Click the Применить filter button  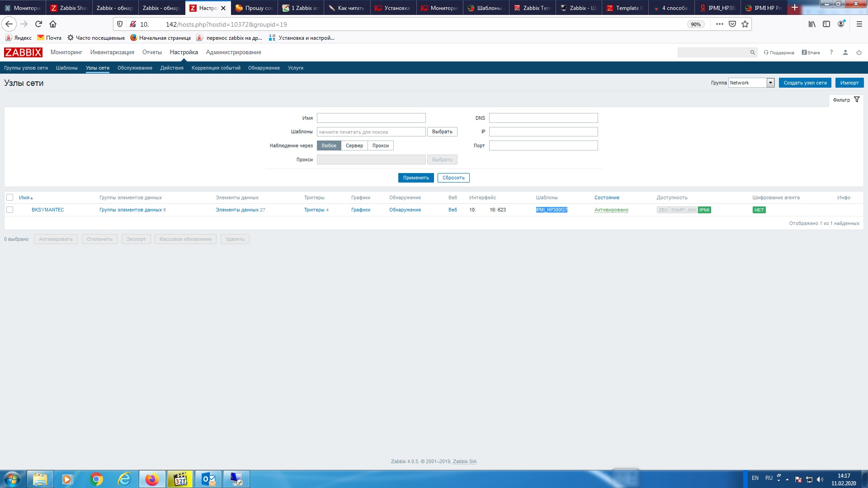tap(416, 178)
